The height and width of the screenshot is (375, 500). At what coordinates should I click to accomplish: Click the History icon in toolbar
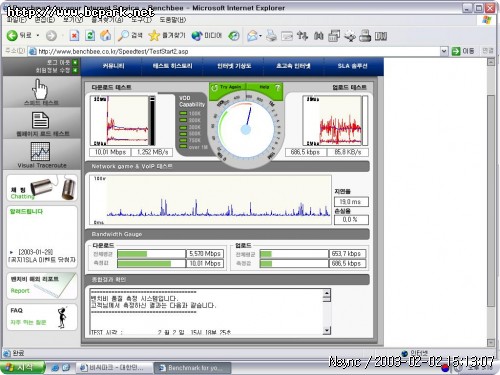[x=234, y=35]
